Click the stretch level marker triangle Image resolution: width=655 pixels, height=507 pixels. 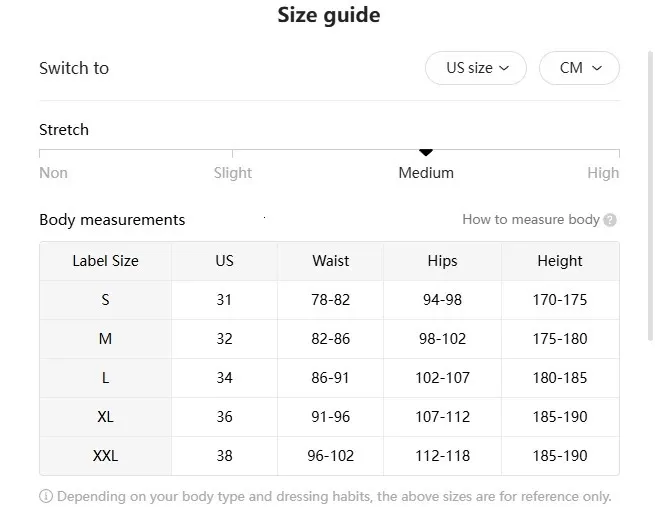point(426,152)
